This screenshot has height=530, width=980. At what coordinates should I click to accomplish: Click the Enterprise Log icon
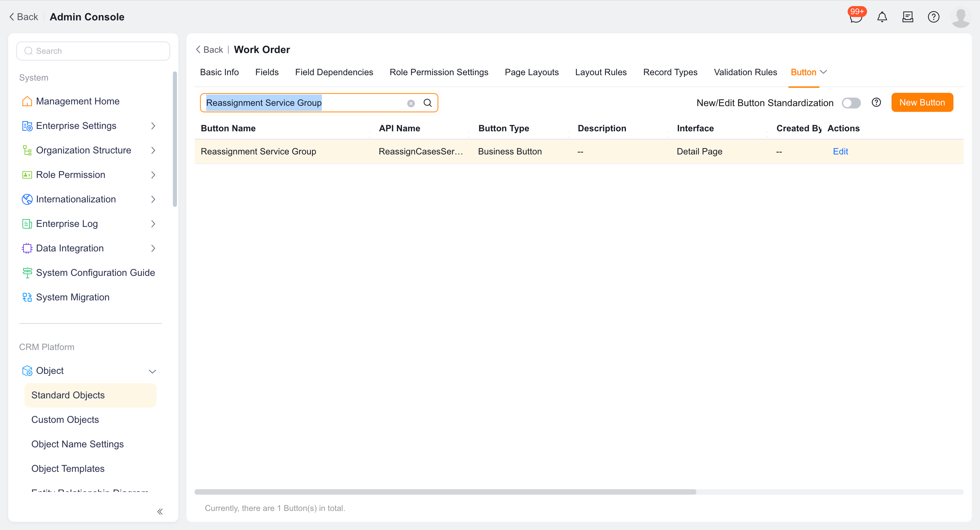click(x=27, y=224)
